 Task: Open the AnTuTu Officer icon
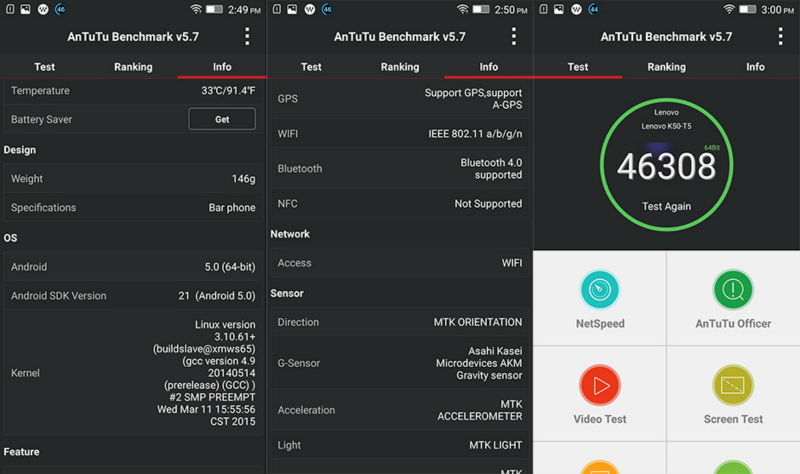click(x=733, y=289)
